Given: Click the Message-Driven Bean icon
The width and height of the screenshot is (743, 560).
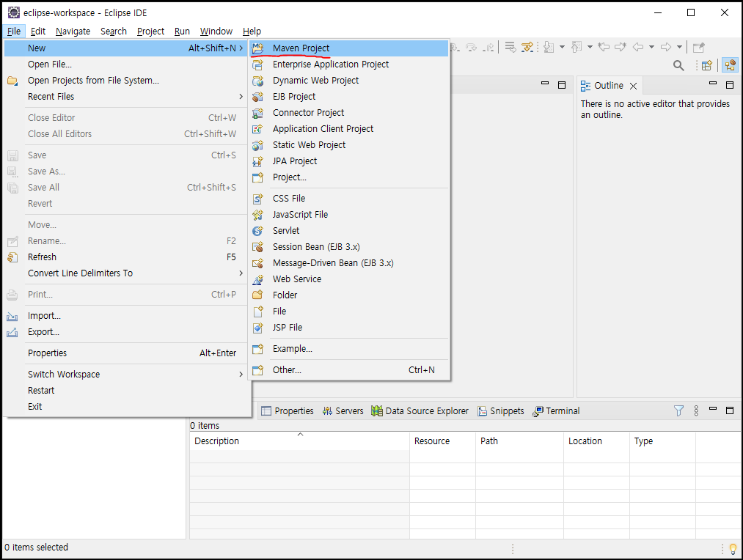Looking at the screenshot, I should tap(257, 263).
